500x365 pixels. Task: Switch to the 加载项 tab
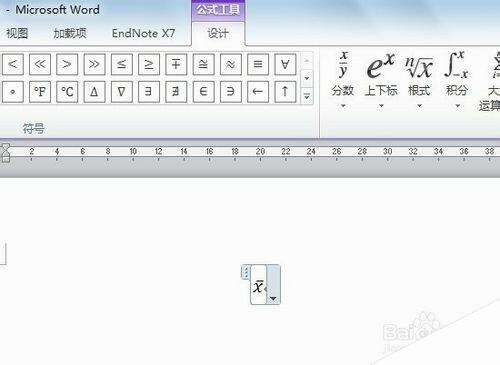pos(70,33)
